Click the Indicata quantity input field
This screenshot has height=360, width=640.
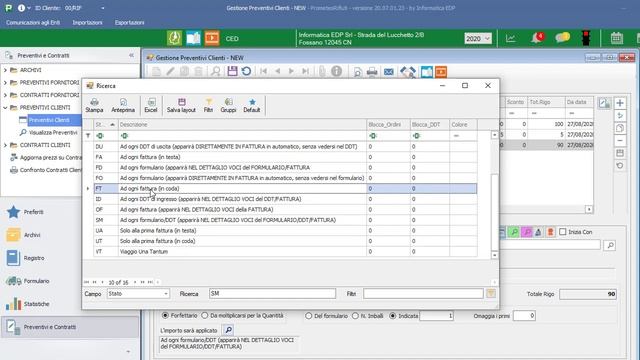[x=436, y=316]
